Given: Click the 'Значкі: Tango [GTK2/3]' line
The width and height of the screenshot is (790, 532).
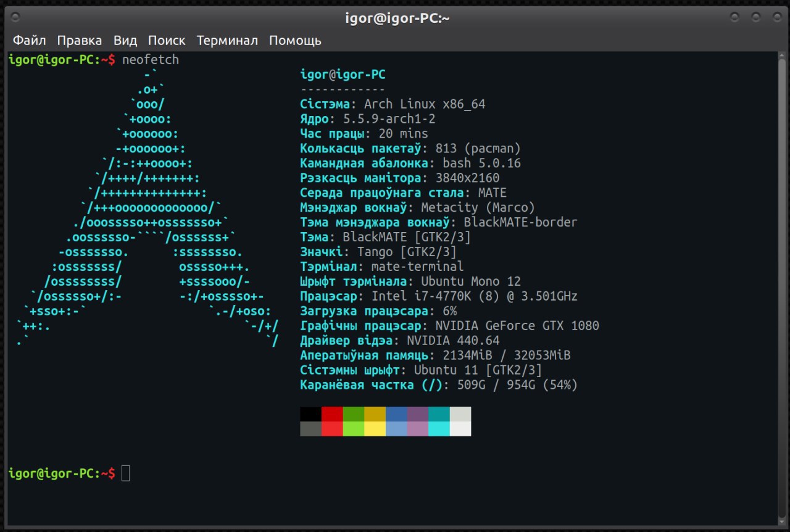Looking at the screenshot, I should (x=378, y=252).
